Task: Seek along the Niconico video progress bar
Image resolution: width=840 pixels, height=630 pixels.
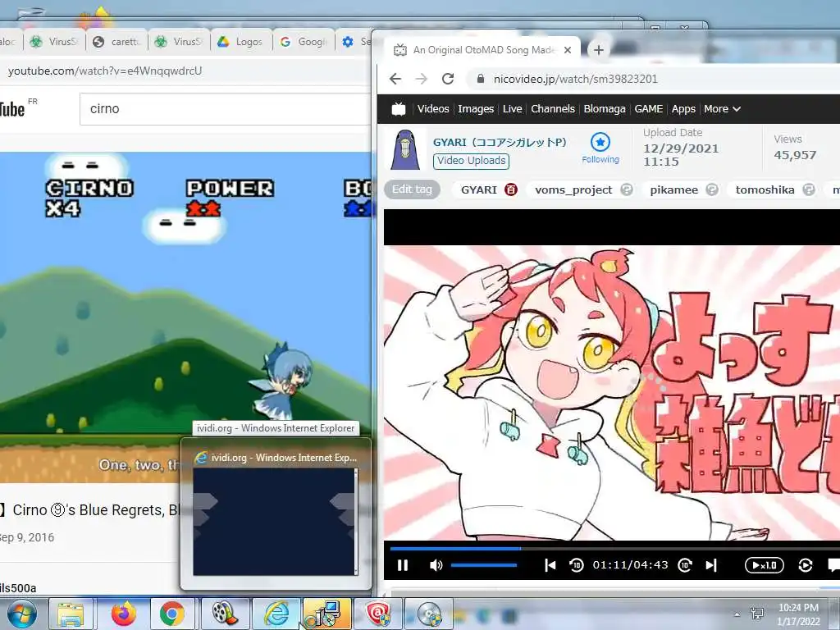Action: point(615,548)
